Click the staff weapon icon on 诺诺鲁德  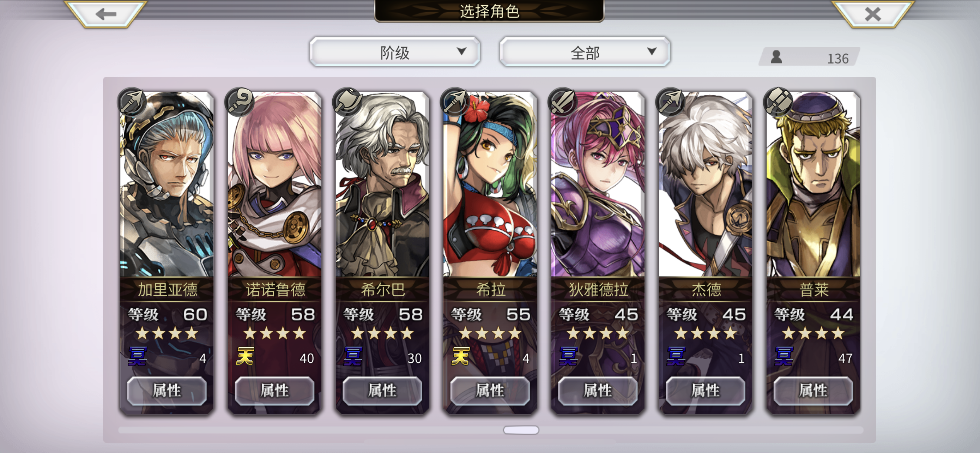pos(240,102)
